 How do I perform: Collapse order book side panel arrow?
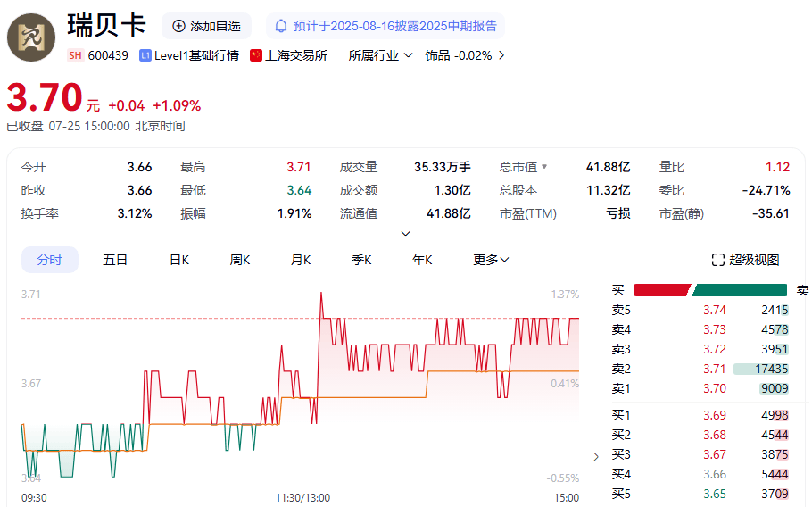click(x=596, y=456)
